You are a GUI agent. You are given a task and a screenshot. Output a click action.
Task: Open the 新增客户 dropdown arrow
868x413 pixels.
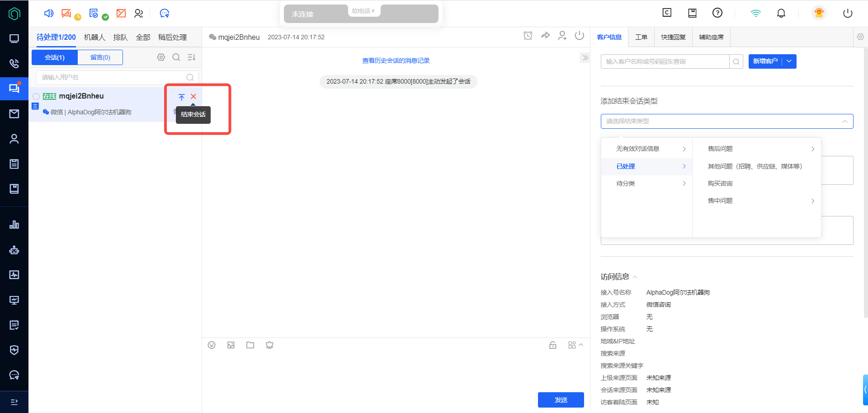(789, 61)
